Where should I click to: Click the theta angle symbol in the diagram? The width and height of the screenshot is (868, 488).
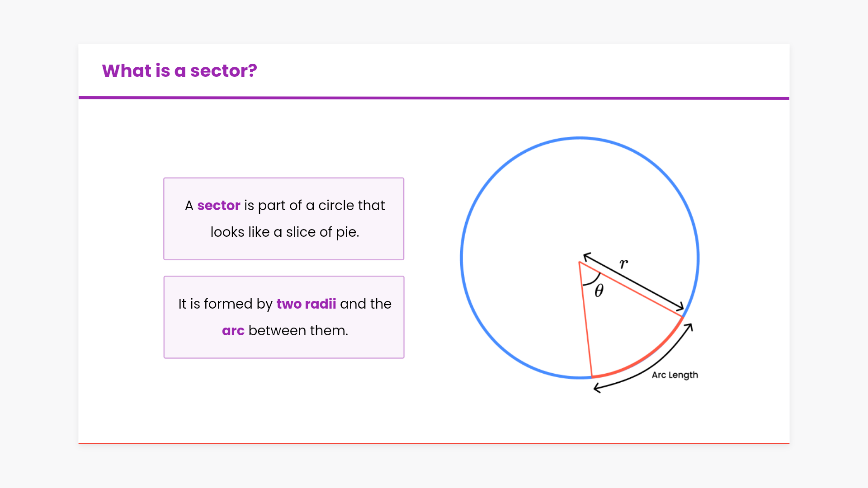pos(599,291)
